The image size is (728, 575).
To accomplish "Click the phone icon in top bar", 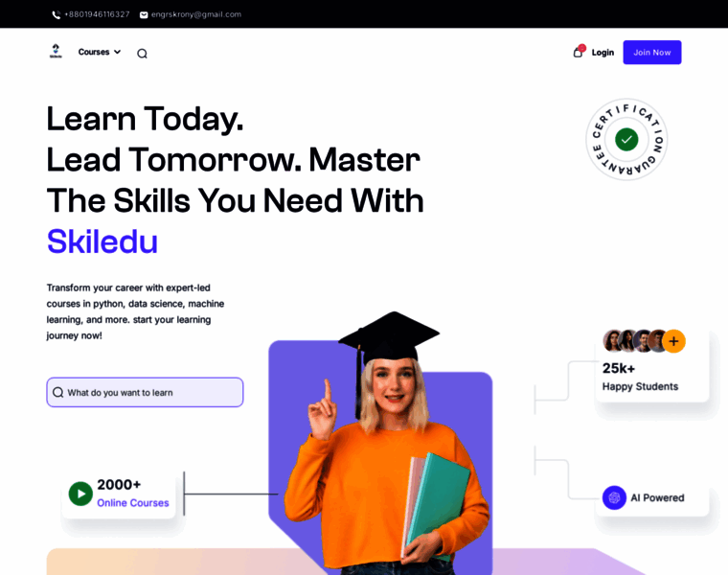I will 57,15.
